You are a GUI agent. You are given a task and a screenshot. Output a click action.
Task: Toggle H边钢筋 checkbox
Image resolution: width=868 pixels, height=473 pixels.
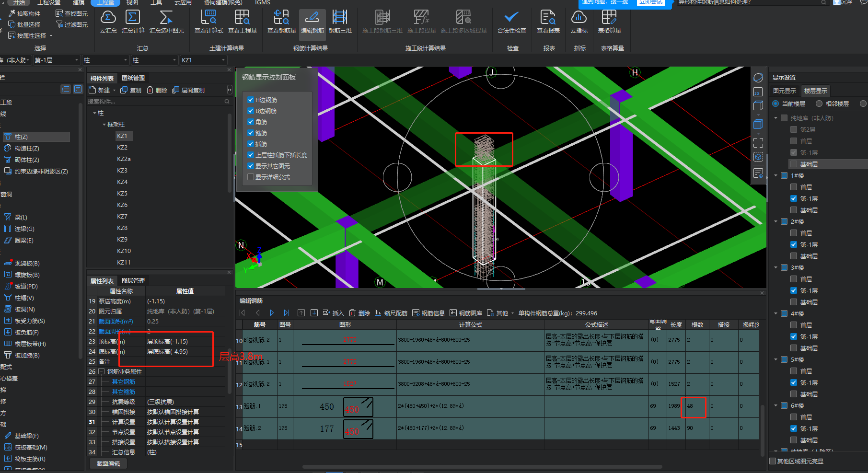click(251, 100)
